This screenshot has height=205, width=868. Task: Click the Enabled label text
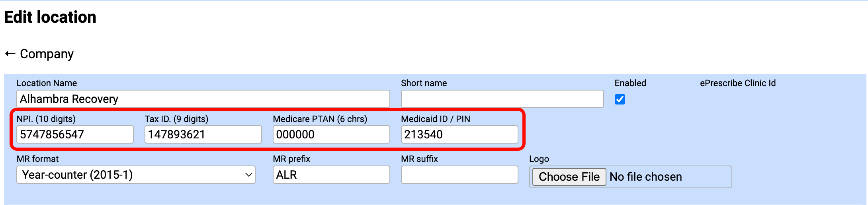(630, 83)
